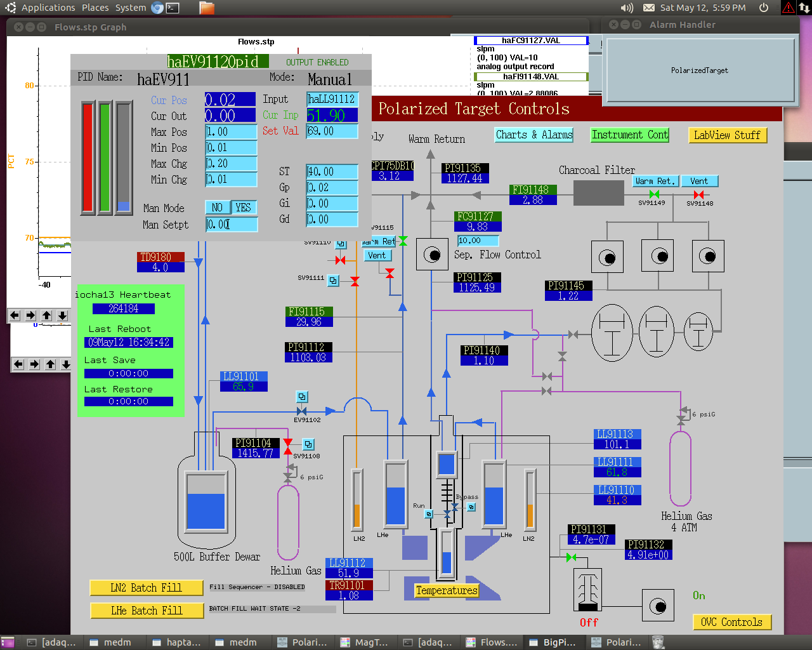Switch to the BigPi... taskbar window
812x650 pixels.
click(x=553, y=642)
